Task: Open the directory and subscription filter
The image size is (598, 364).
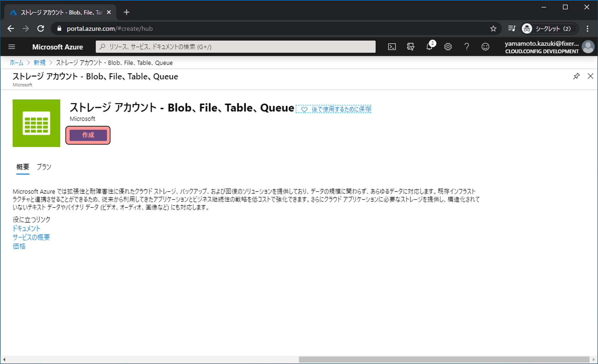Action: [410, 47]
